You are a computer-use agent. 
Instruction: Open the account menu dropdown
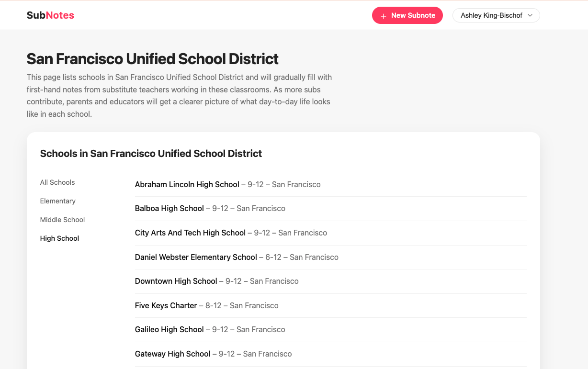pyautogui.click(x=496, y=15)
